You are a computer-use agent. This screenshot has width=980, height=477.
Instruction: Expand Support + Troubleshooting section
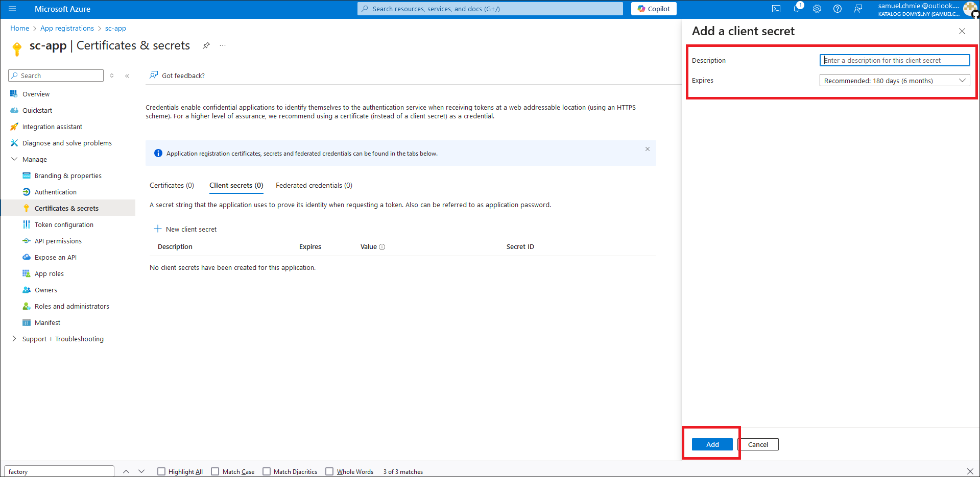pos(14,339)
